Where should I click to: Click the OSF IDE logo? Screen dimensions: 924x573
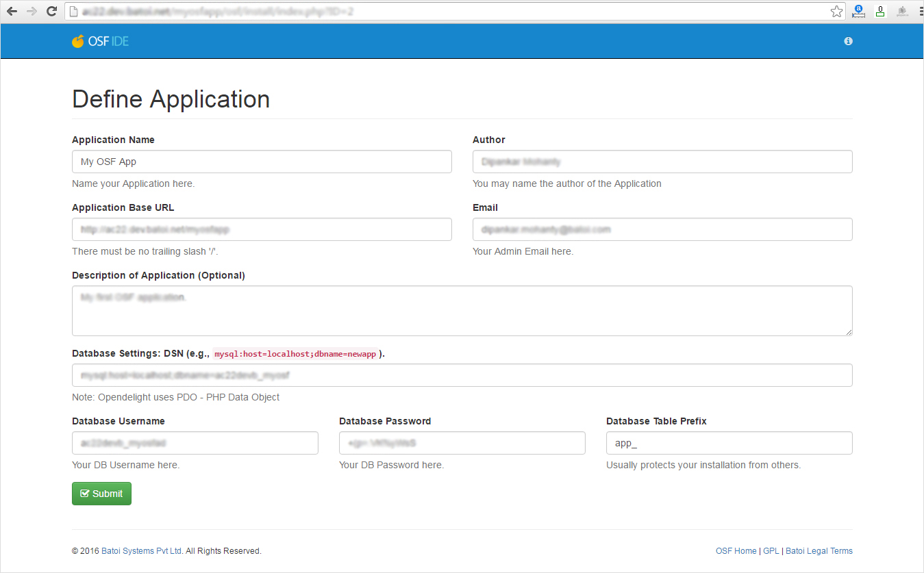point(100,41)
